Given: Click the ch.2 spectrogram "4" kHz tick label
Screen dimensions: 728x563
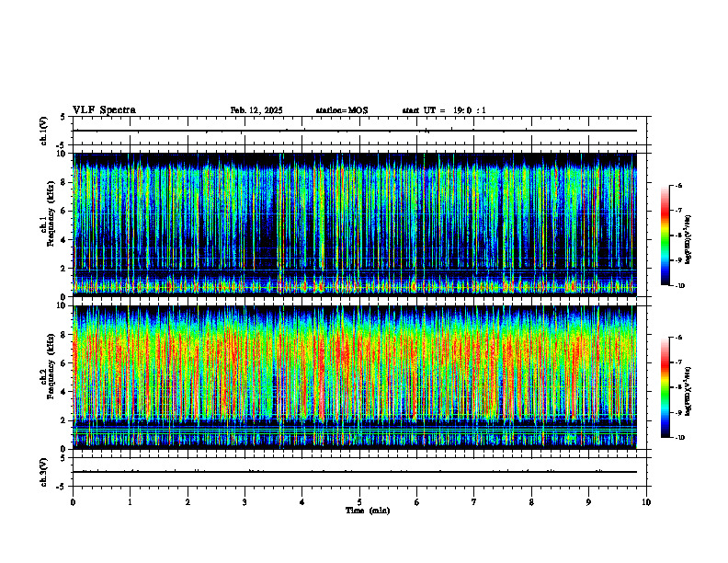Looking at the screenshot, I should 63,393.
